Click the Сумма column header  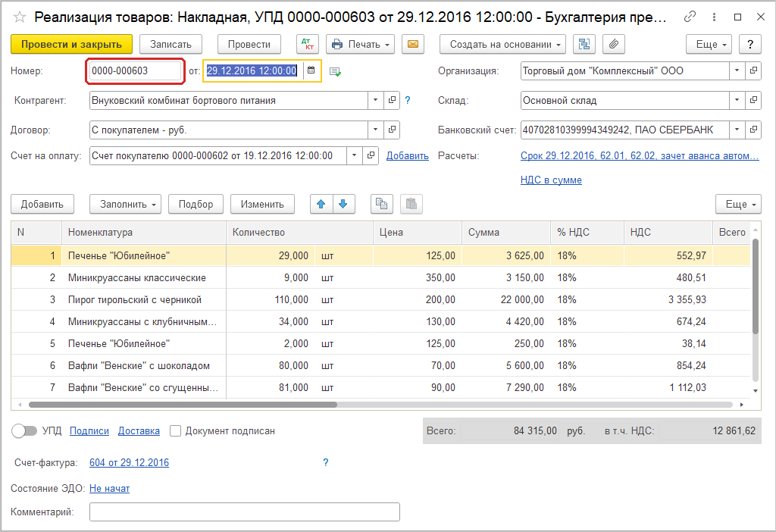[506, 232]
